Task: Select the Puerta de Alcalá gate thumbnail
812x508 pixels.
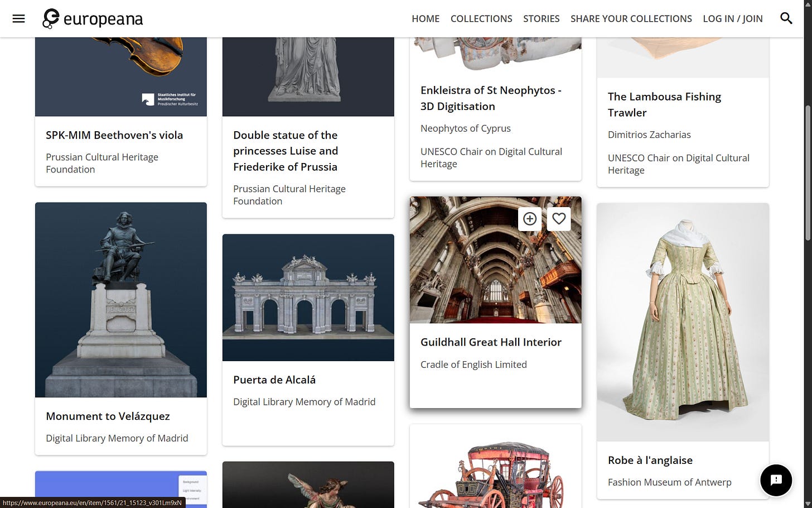Action: click(x=308, y=298)
